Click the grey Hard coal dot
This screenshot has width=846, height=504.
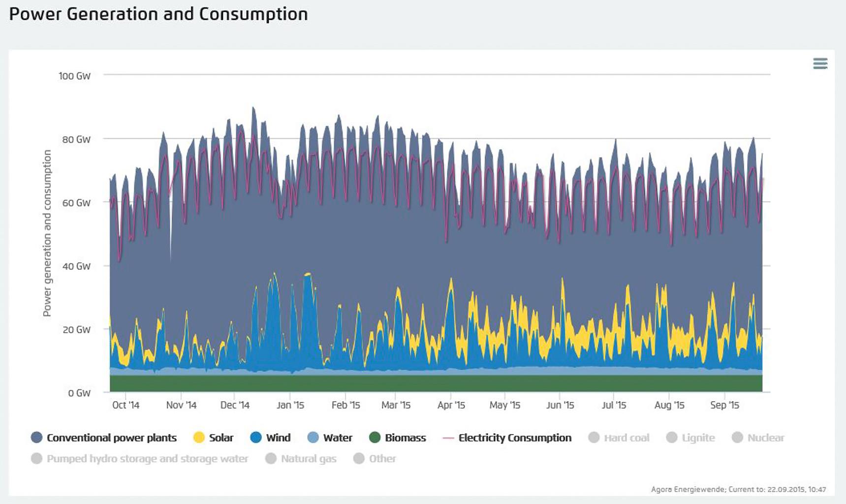click(x=594, y=438)
